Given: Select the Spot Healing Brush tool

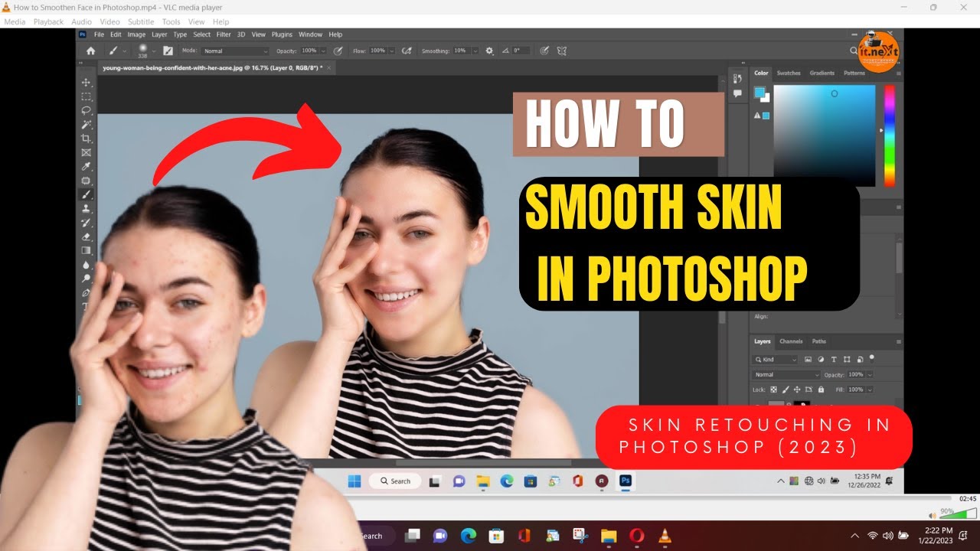Looking at the screenshot, I should [x=86, y=181].
